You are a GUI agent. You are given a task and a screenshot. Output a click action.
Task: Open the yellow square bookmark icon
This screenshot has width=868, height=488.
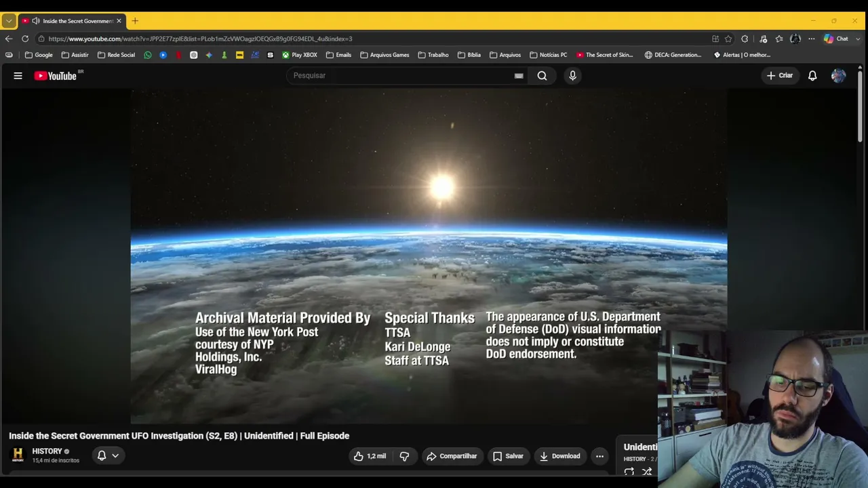[x=239, y=55]
